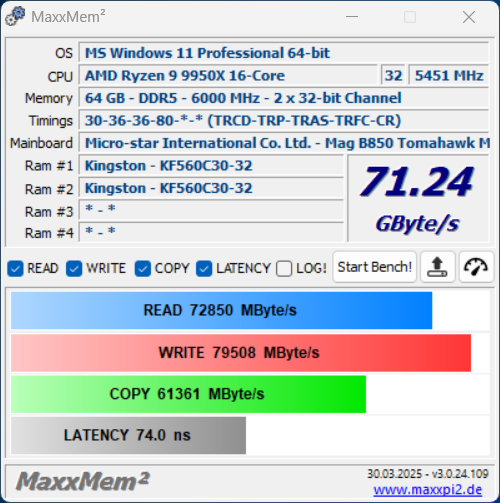Click the Timings label
Viewport: 500px width, 503px height.
[51, 121]
